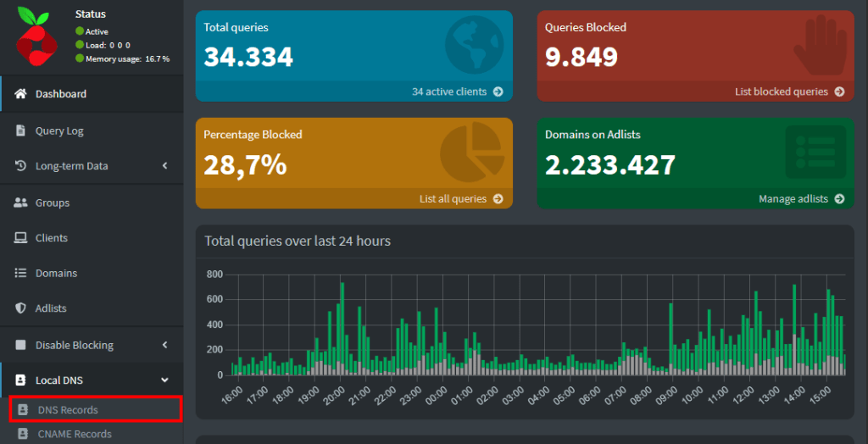The height and width of the screenshot is (444, 868).
Task: Click the Dashboard home icon
Action: pos(21,94)
